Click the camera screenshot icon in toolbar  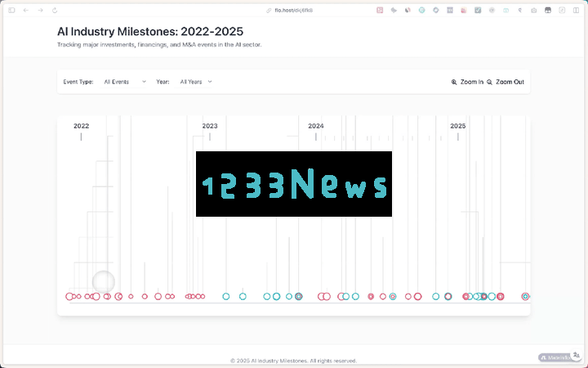click(x=533, y=10)
